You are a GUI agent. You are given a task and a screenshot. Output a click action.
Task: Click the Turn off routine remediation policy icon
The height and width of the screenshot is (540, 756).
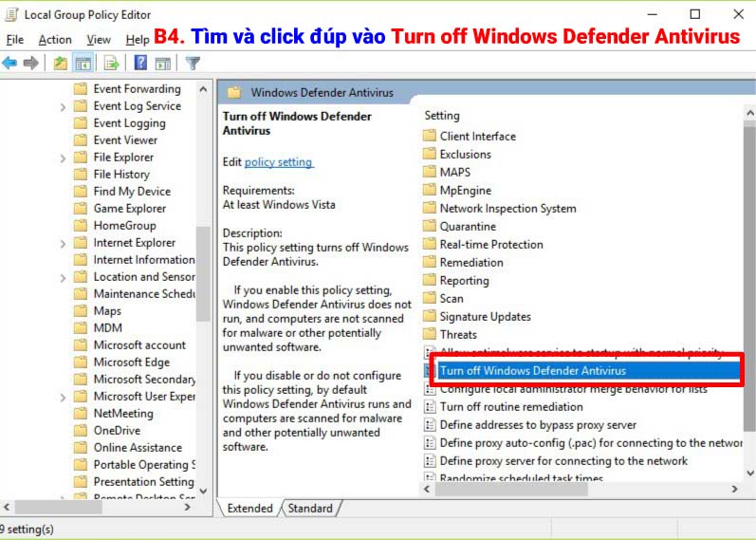click(x=429, y=407)
